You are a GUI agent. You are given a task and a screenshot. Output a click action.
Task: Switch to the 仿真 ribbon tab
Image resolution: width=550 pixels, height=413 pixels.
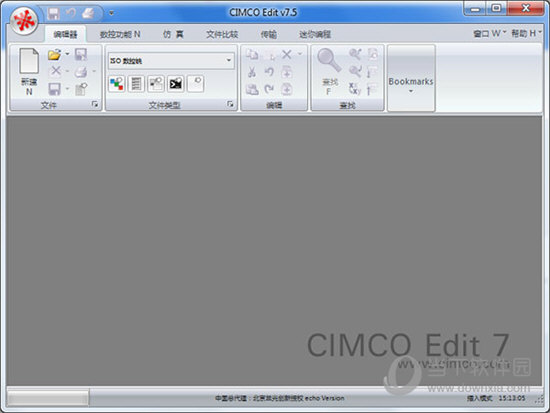click(173, 34)
